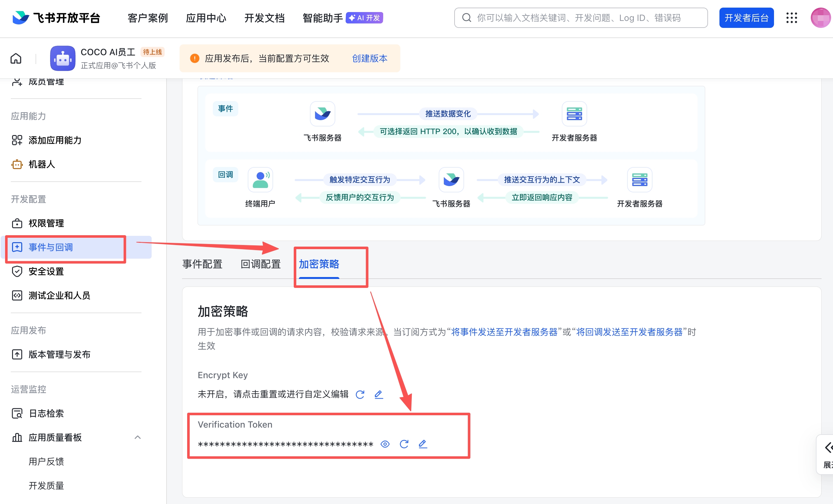This screenshot has width=833, height=504.
Task: Open the app grid icon top right
Action: click(x=791, y=18)
